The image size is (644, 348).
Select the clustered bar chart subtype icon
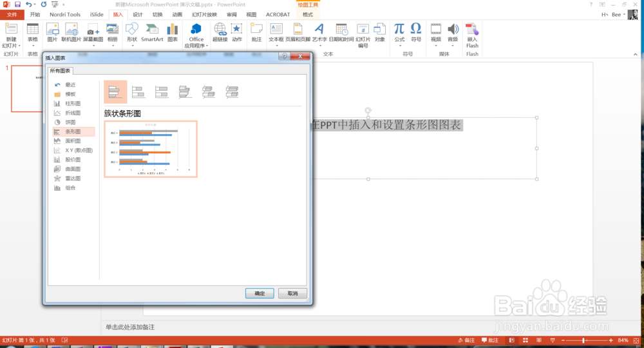pos(115,92)
